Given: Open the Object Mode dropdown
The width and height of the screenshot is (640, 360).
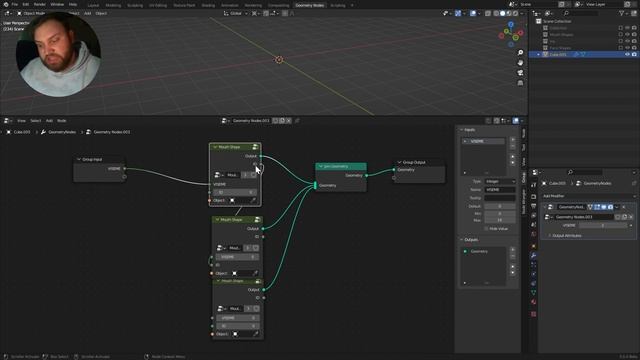Looking at the screenshot, I should (31, 13).
